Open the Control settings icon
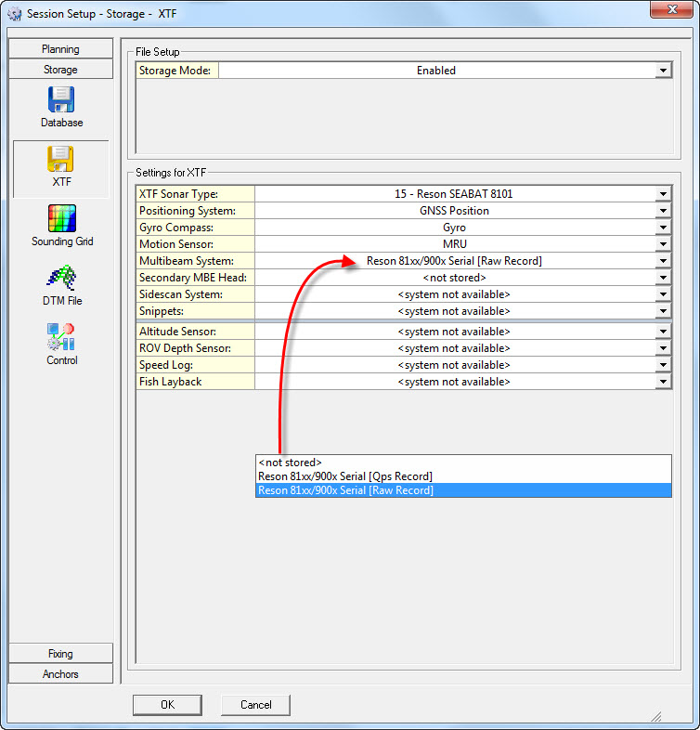 click(x=61, y=338)
